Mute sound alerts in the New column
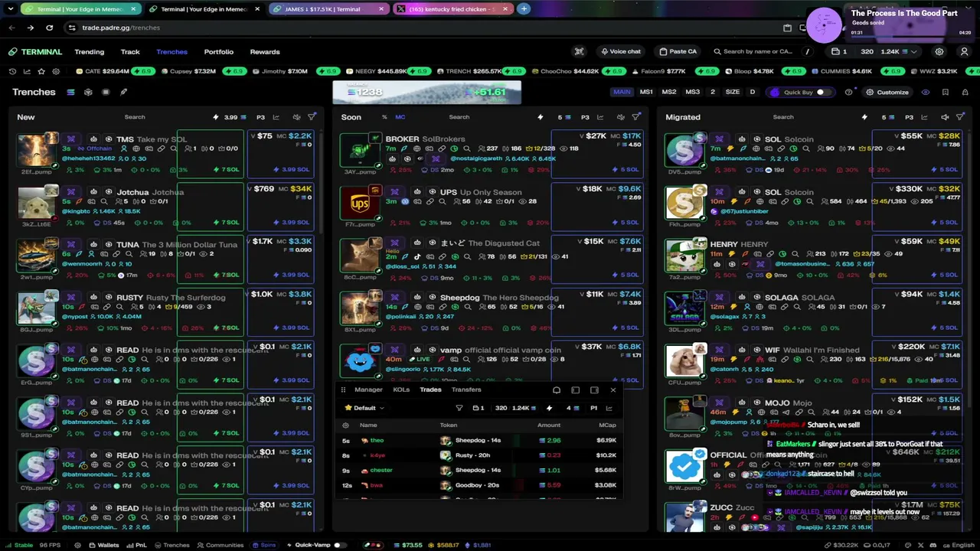This screenshot has height=551, width=980. (296, 117)
